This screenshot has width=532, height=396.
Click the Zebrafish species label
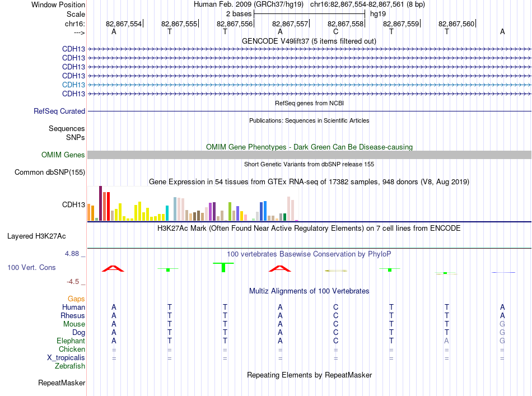(x=70, y=366)
